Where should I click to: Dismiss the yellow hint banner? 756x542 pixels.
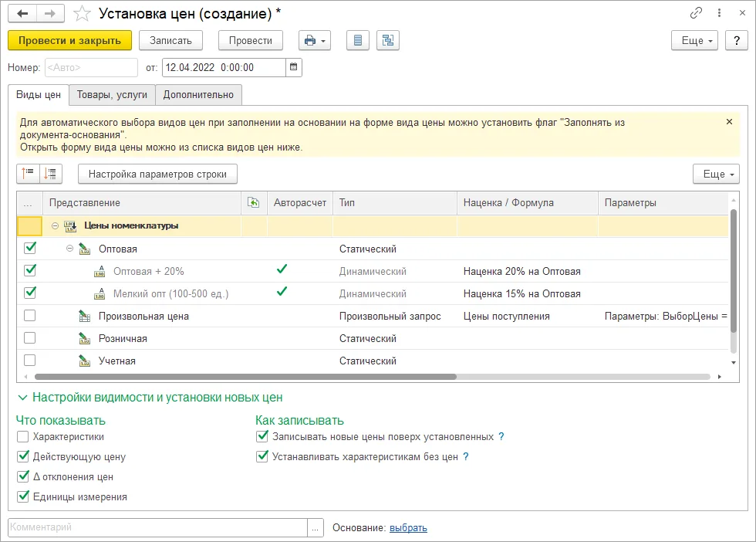pos(729,122)
